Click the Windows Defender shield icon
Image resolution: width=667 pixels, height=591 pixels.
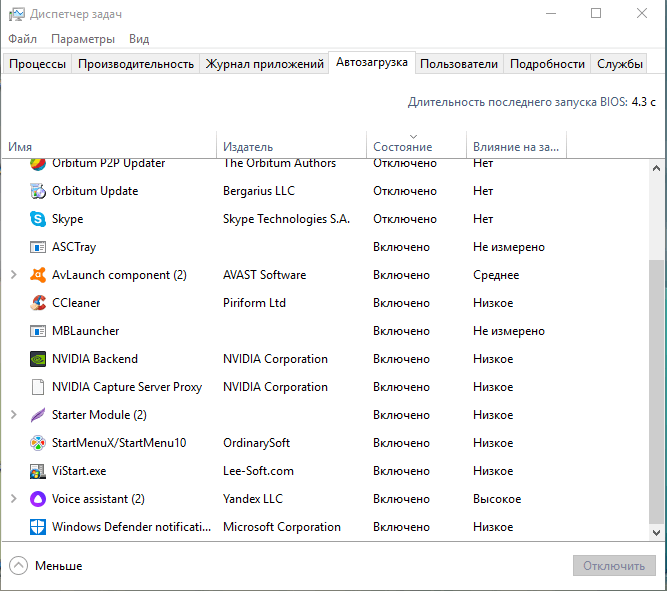coord(38,527)
